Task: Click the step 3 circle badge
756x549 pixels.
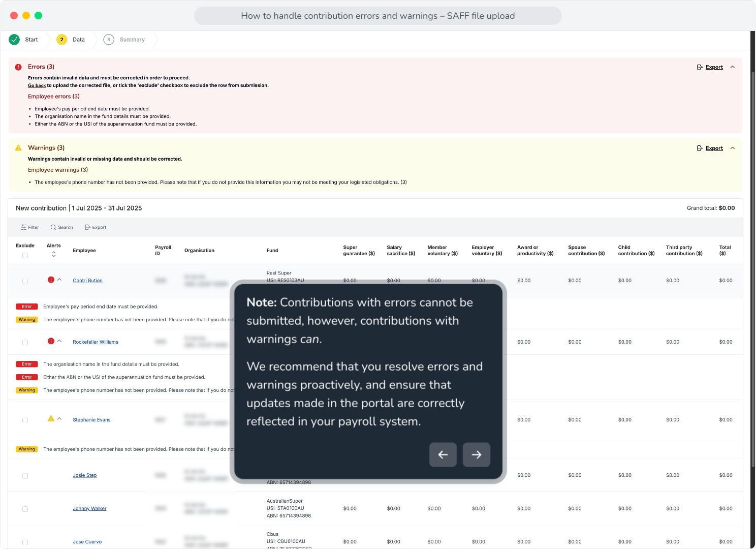Action: [x=109, y=40]
